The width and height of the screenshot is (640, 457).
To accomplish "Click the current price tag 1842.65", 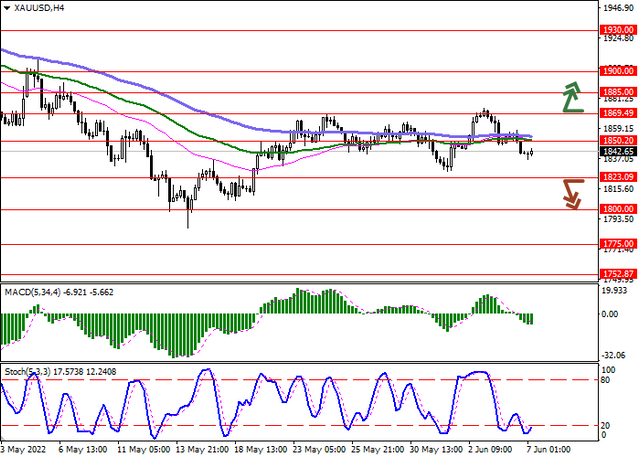I will point(618,151).
